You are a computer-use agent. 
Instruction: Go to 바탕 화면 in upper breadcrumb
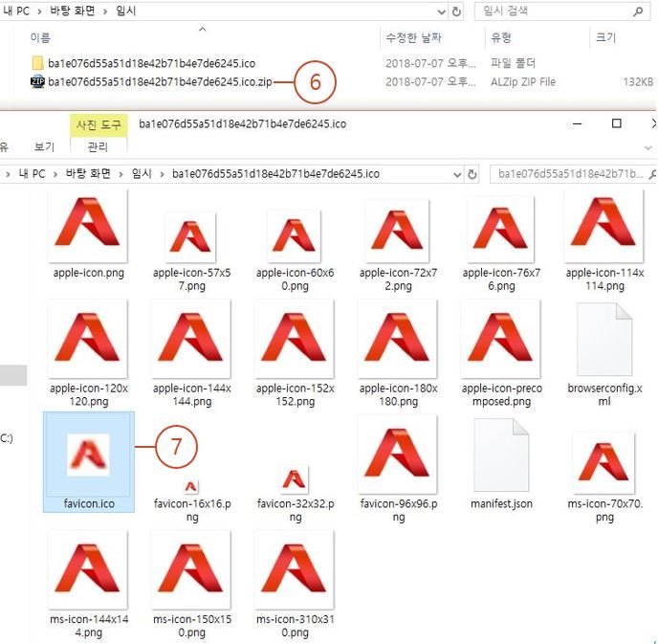click(73, 11)
